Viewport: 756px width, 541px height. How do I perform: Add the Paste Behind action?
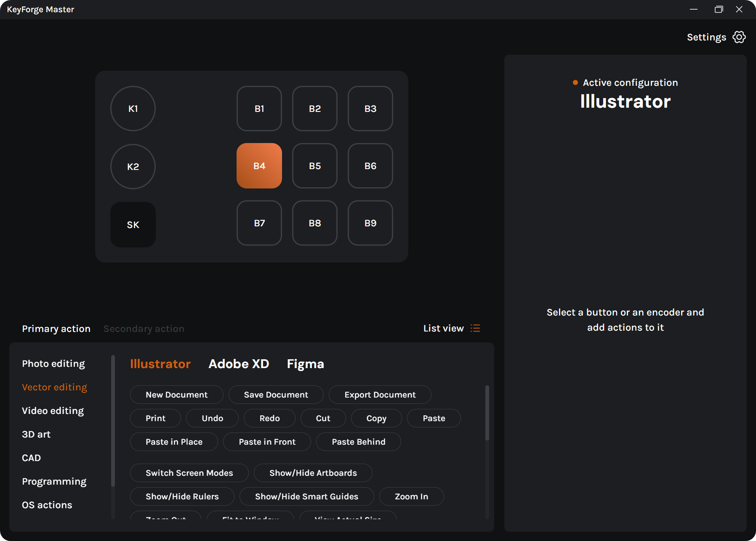359,442
